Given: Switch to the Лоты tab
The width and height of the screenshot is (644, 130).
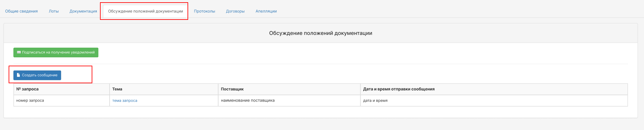Looking at the screenshot, I should [54, 11].
